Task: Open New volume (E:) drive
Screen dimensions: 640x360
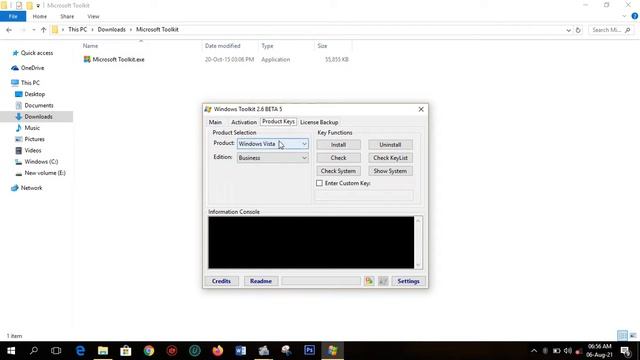Action: (45, 173)
